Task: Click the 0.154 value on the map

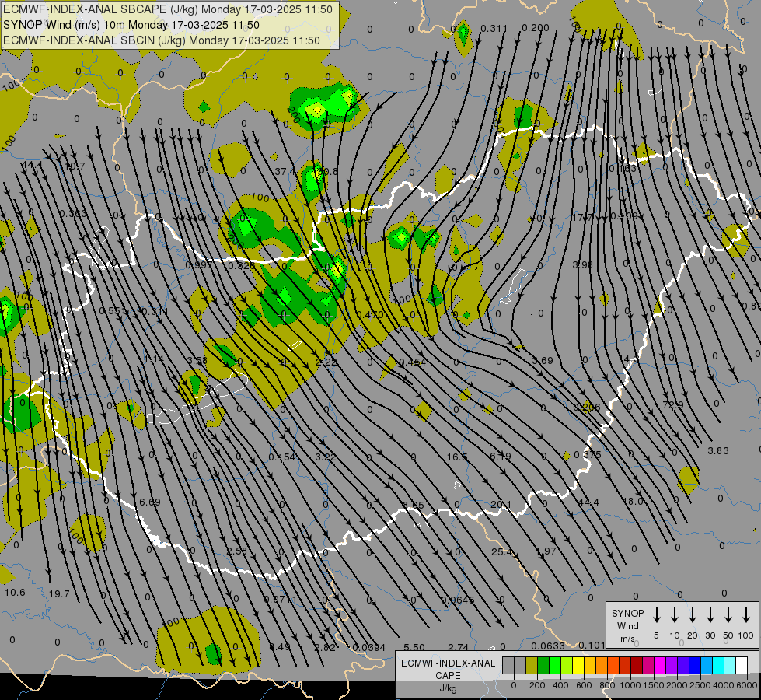Action: pos(282,457)
